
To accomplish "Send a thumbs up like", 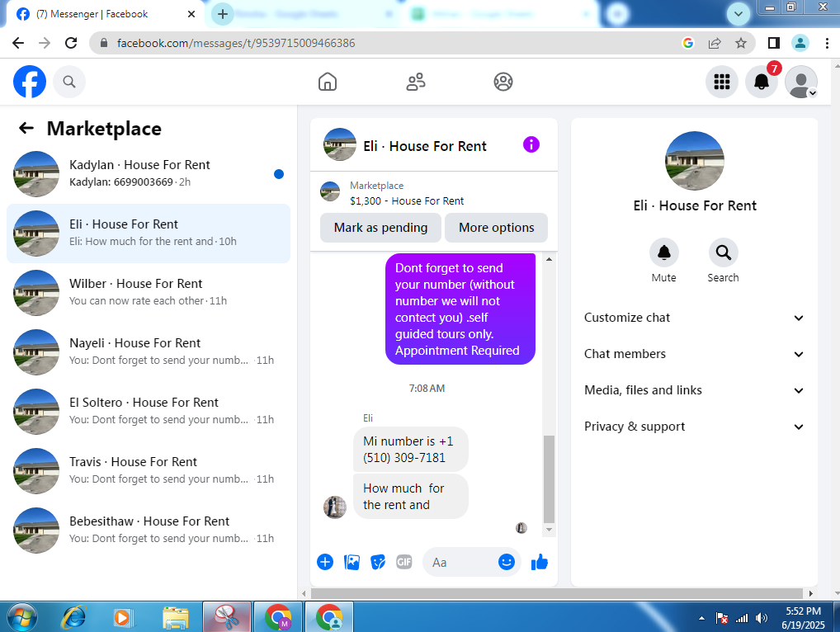I will point(540,562).
